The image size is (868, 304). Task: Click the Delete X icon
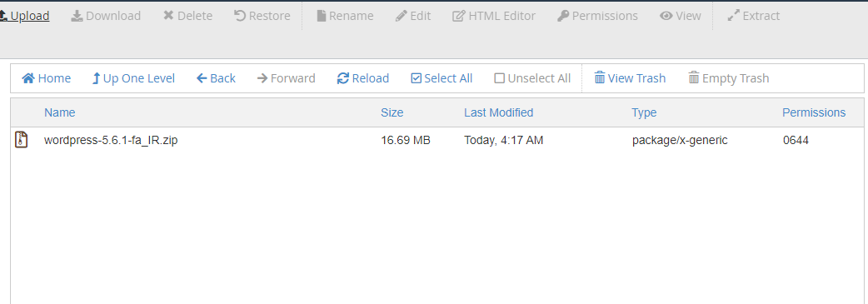(168, 16)
